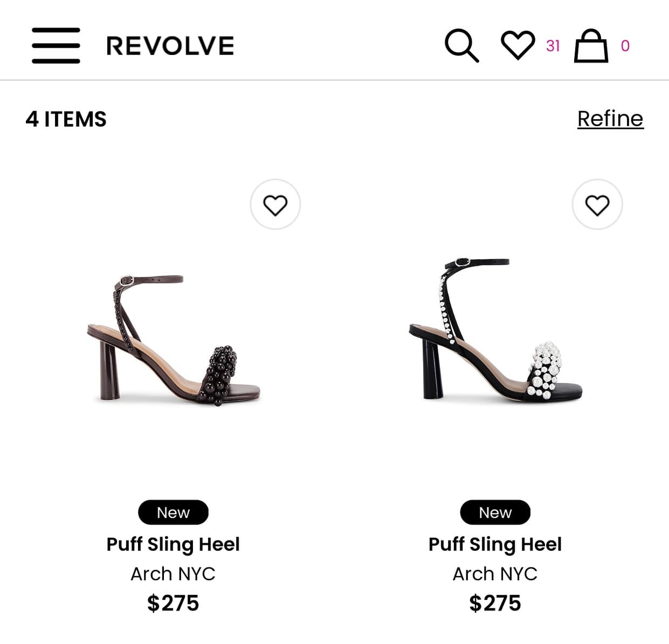669x644 pixels.
Task: Open the shopping bag icon
Action: pyautogui.click(x=591, y=46)
